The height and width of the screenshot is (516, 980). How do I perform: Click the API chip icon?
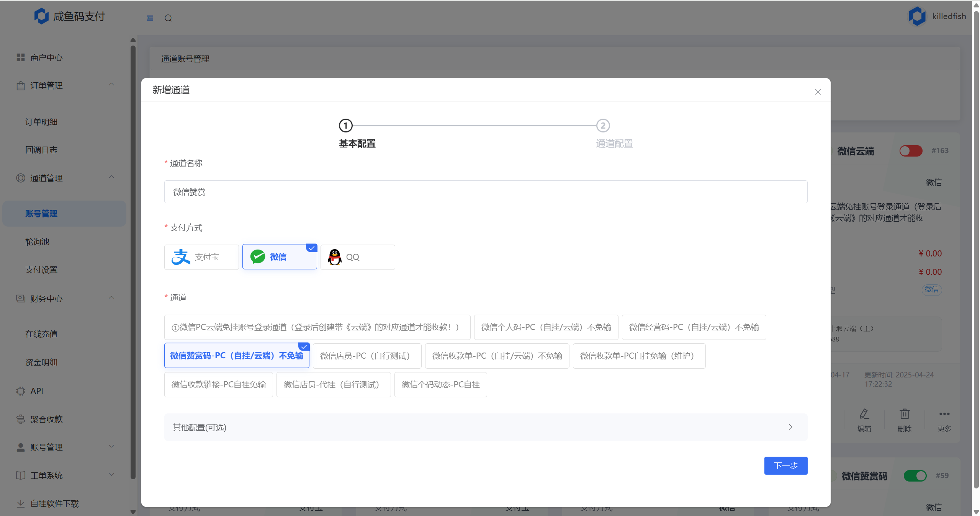[x=21, y=391]
